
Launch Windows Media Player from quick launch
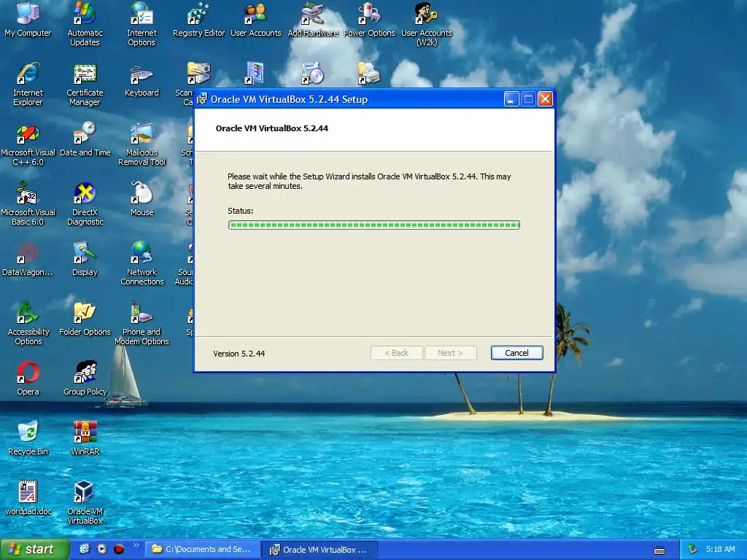click(x=102, y=549)
